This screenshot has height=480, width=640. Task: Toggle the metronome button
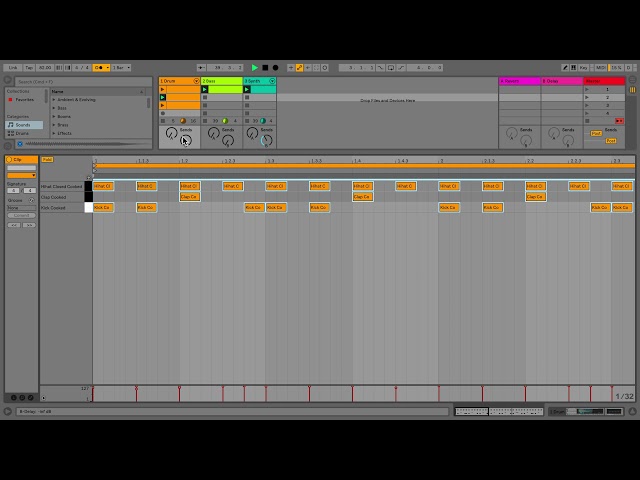tap(98, 67)
